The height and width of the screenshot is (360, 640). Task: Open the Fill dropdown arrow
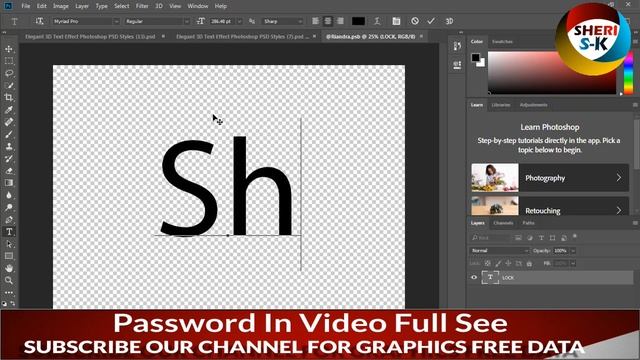click(x=573, y=264)
